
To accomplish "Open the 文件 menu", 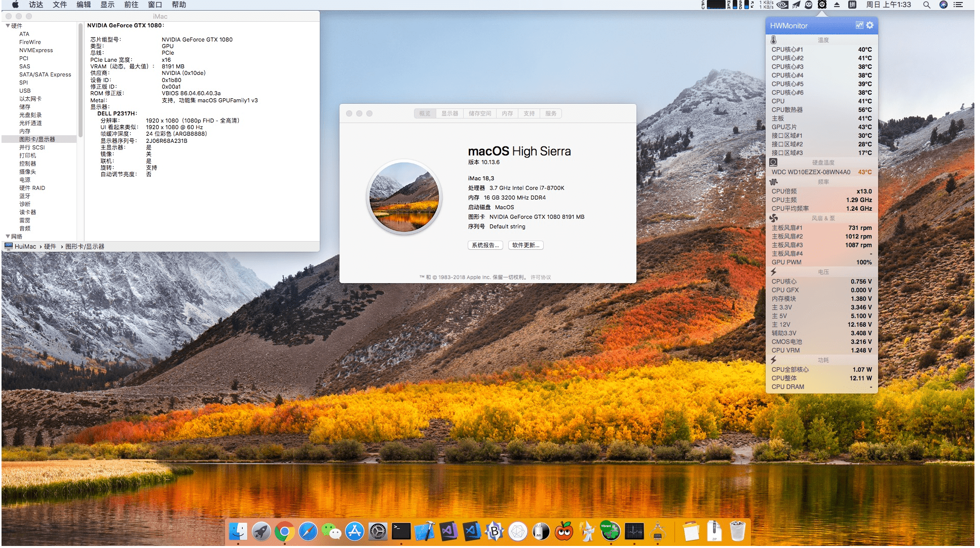I will [x=60, y=5].
